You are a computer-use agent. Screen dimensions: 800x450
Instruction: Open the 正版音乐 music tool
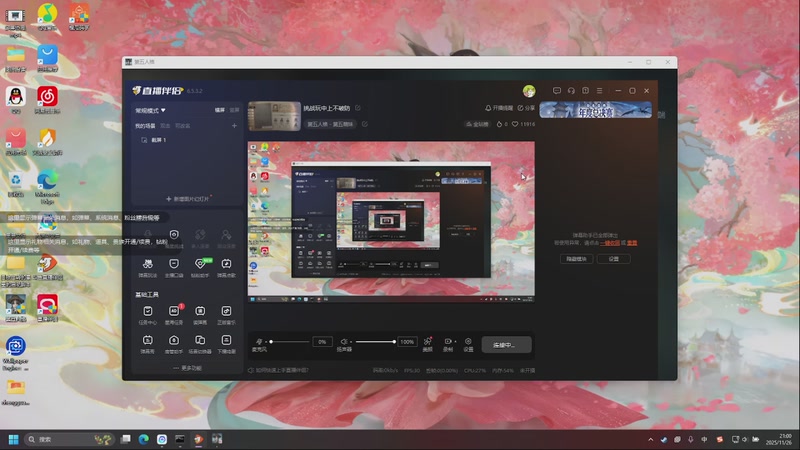(226, 315)
